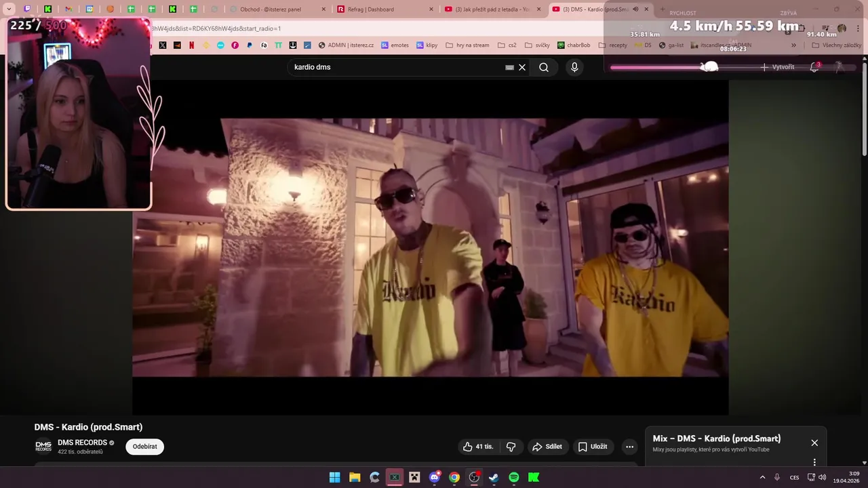868x488 pixels.
Task: Open the 'emotes' bookmark
Action: (x=395, y=45)
